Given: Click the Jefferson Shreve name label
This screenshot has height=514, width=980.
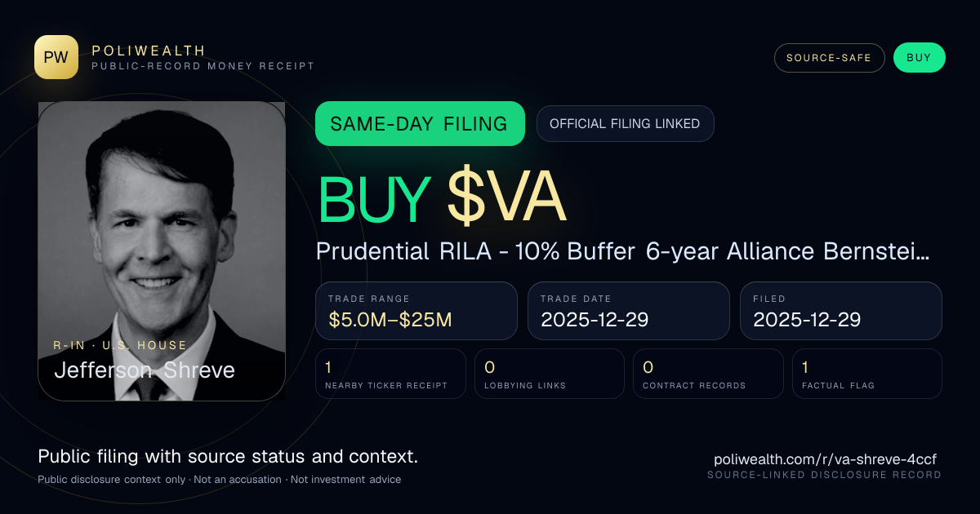Looking at the screenshot, I should pyautogui.click(x=145, y=370).
